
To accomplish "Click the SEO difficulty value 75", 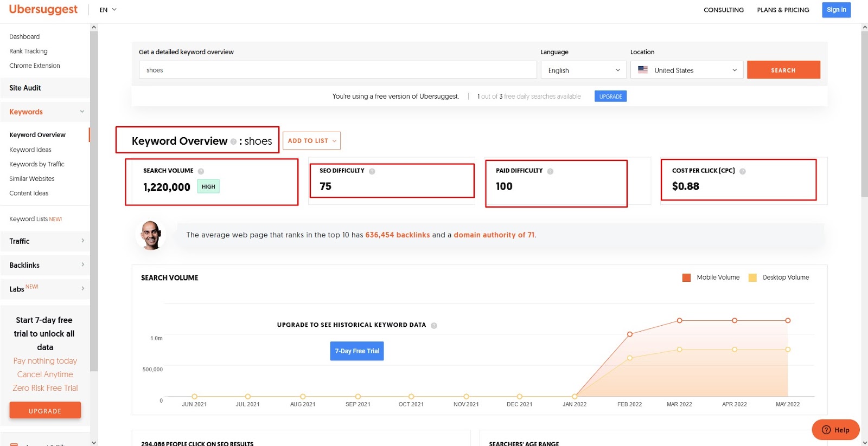I will (325, 186).
